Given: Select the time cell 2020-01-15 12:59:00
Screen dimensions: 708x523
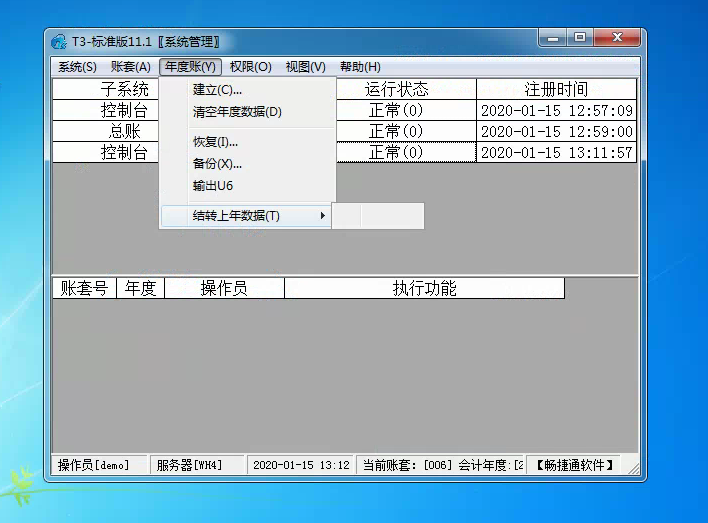Looking at the screenshot, I should (x=556, y=131).
